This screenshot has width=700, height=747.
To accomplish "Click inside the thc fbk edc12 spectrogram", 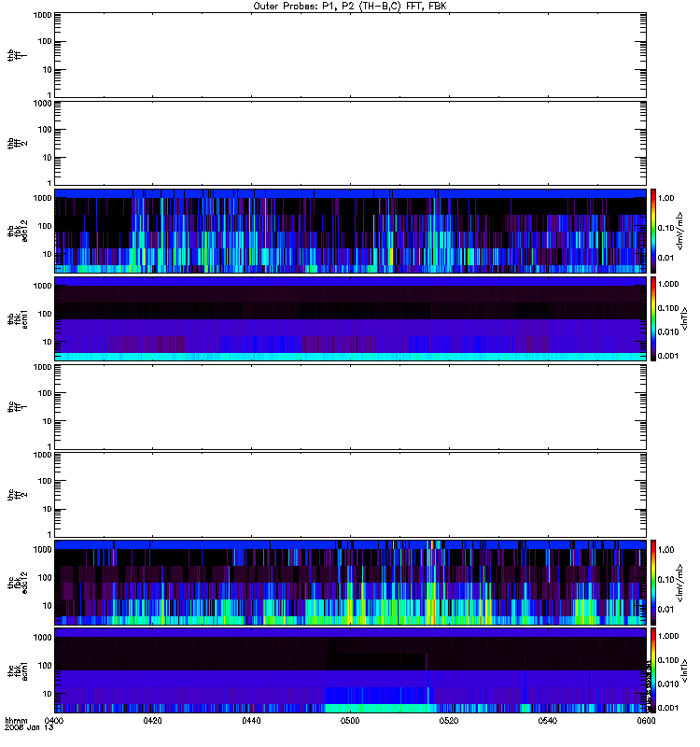I will click(351, 582).
